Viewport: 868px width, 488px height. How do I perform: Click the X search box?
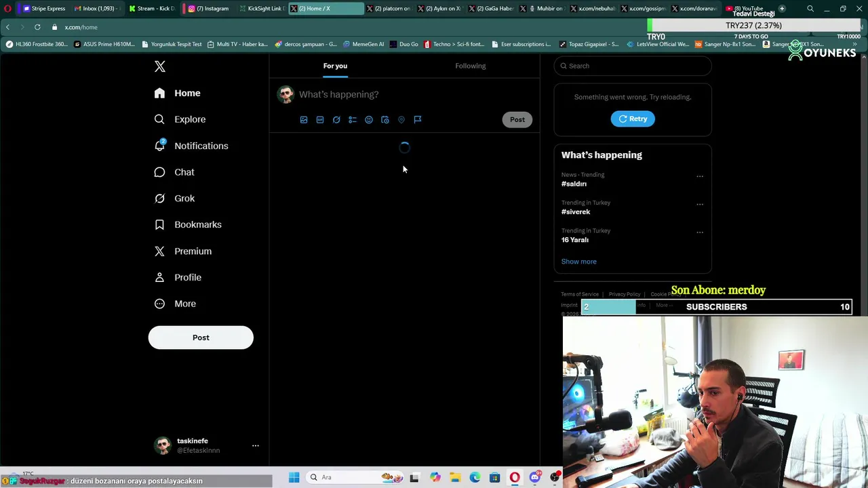[x=633, y=66]
